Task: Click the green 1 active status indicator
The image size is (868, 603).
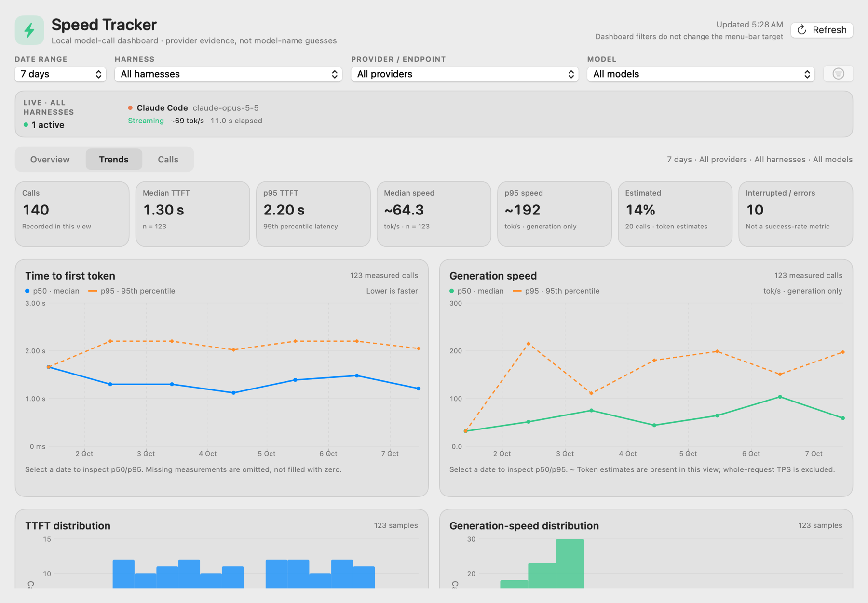Action: pyautogui.click(x=44, y=125)
